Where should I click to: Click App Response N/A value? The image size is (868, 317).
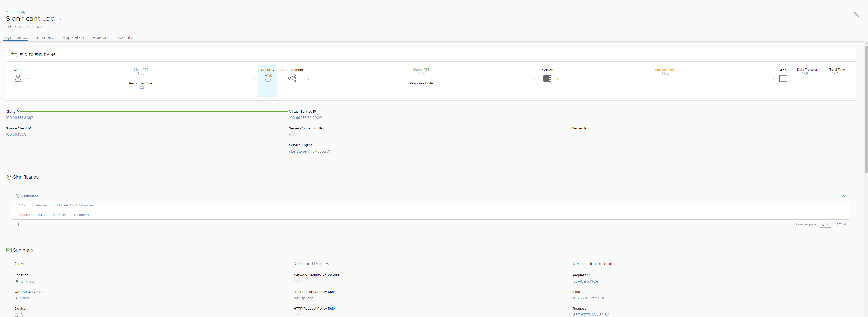tap(665, 74)
